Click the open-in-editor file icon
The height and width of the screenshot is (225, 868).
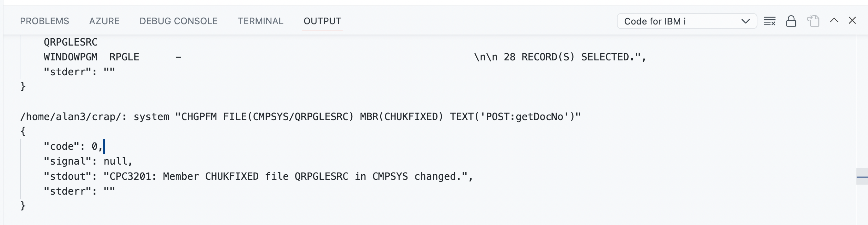(x=813, y=21)
